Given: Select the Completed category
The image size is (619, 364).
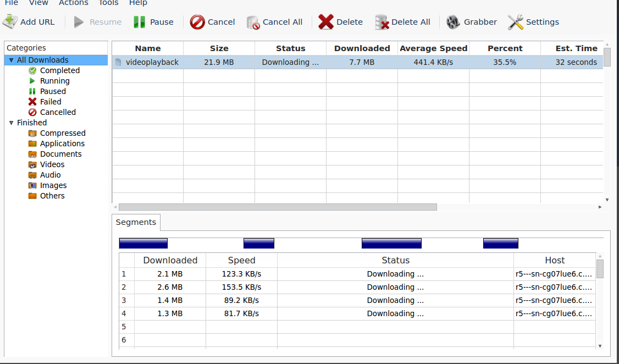Looking at the screenshot, I should [60, 70].
